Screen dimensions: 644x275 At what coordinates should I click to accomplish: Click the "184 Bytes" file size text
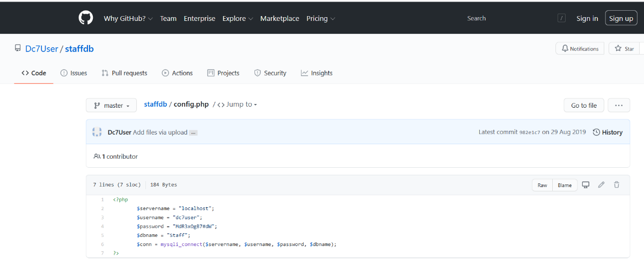click(x=164, y=185)
